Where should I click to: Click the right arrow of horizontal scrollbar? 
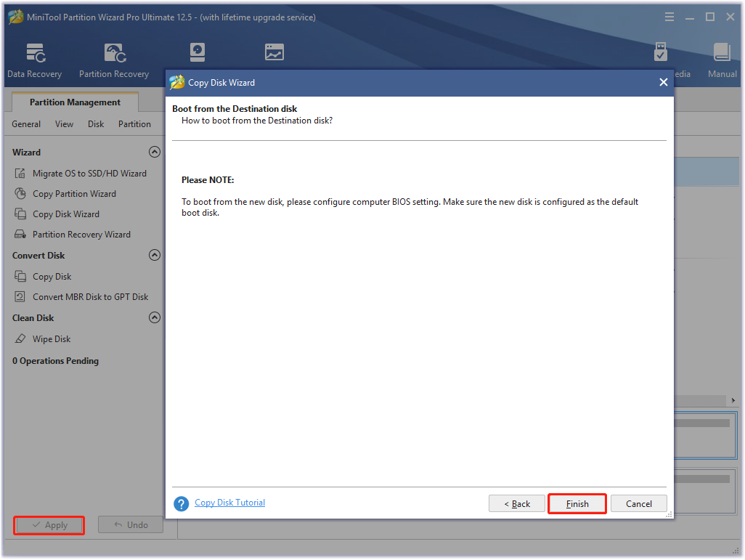click(733, 401)
